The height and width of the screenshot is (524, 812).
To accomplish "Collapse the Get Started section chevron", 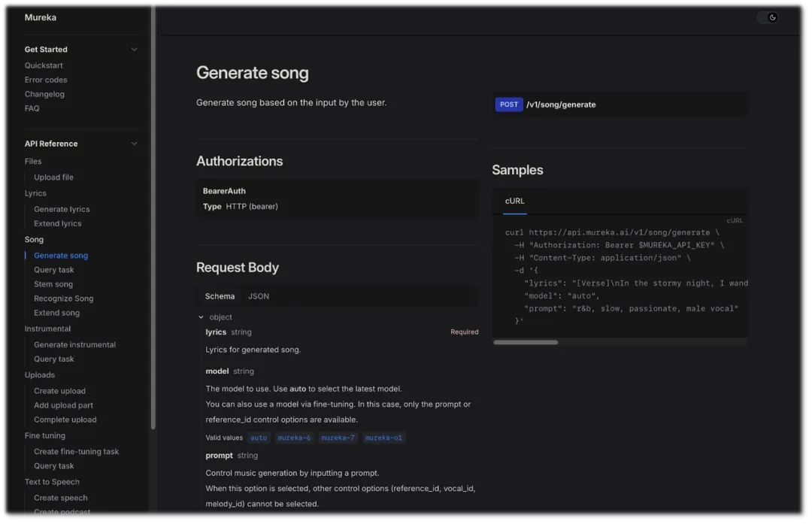I will click(x=134, y=50).
